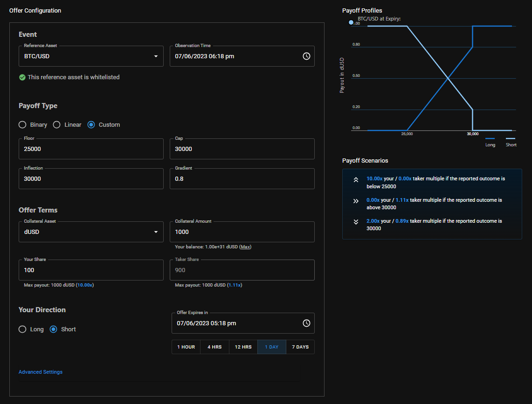Click the chart's blue expiry marker dot
Screen dimensions: 532x404
click(351, 22)
